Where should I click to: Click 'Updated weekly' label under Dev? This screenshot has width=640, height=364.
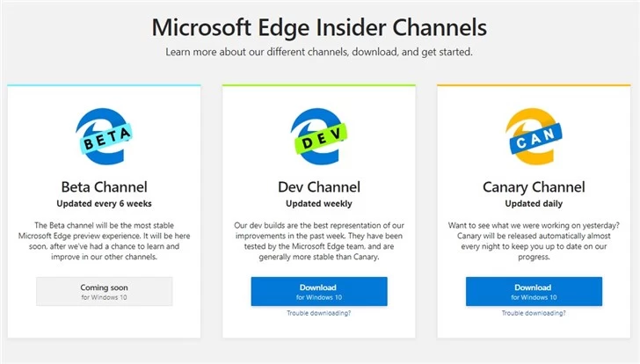pos(318,203)
